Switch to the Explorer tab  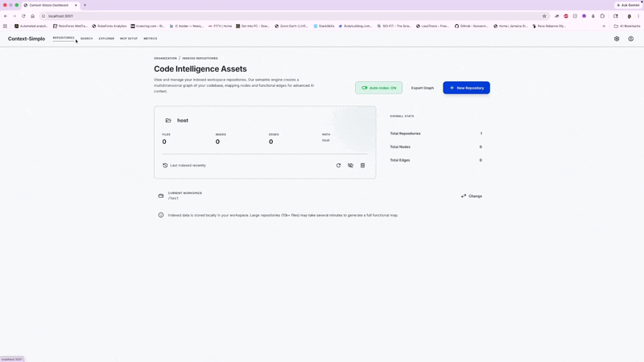(x=106, y=39)
